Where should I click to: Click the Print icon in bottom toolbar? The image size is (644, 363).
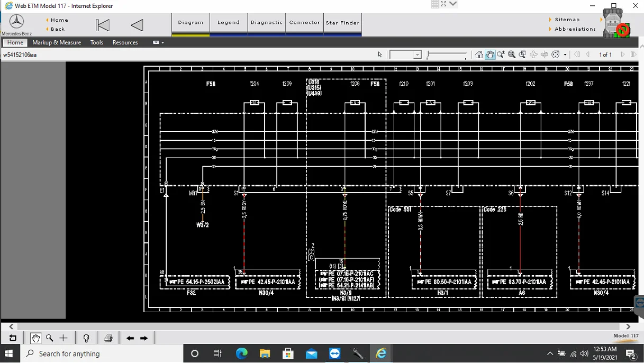coord(108,338)
